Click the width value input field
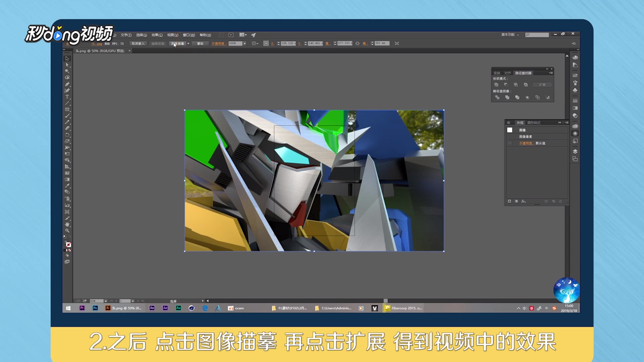Viewport: 644px width, 362px height. click(345, 43)
